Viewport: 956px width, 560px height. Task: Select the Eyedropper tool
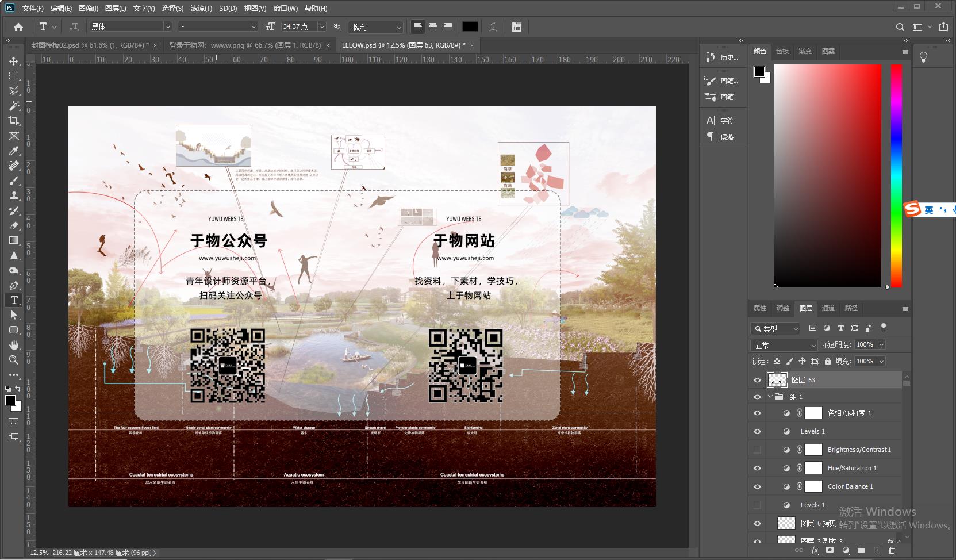point(14,151)
